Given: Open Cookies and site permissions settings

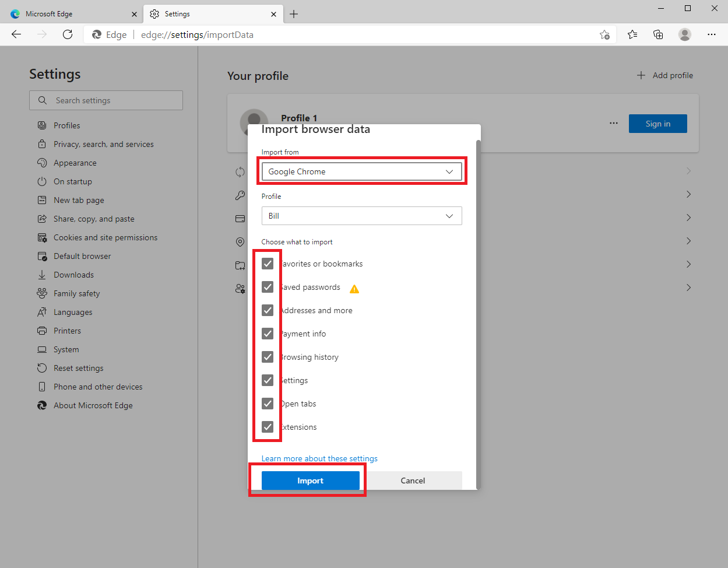Looking at the screenshot, I should (x=105, y=237).
